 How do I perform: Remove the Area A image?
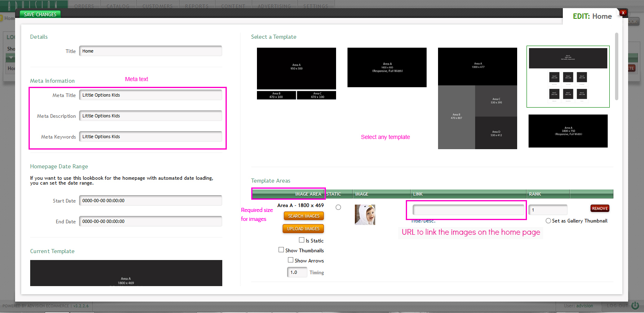(600, 208)
